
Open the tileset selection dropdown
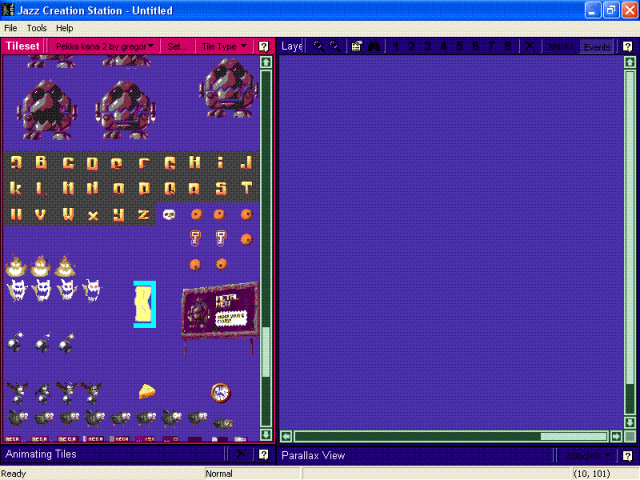click(104, 47)
